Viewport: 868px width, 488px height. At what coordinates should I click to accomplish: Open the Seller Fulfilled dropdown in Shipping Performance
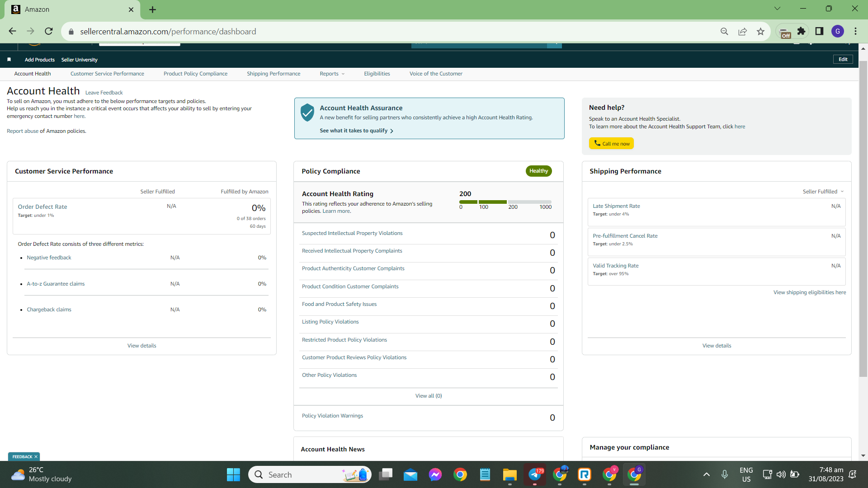[x=823, y=192]
